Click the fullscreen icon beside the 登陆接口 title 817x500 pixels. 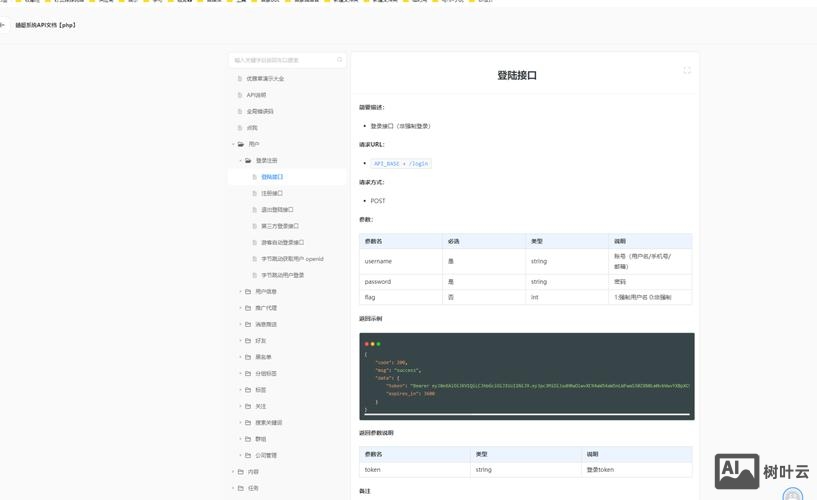687,70
